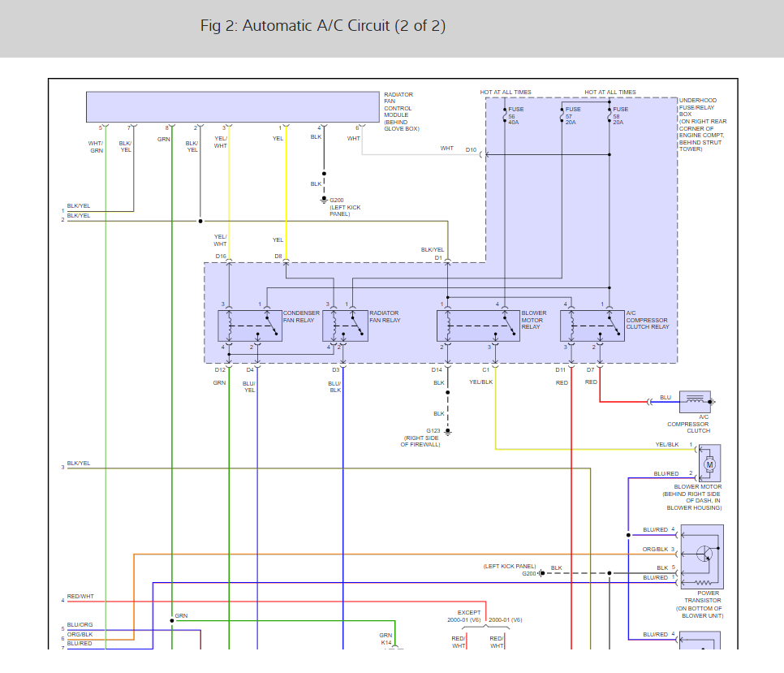Screen dimensions: 784x673
Task: Expand the Radiator Fan Control Module block
Action: coord(231,106)
